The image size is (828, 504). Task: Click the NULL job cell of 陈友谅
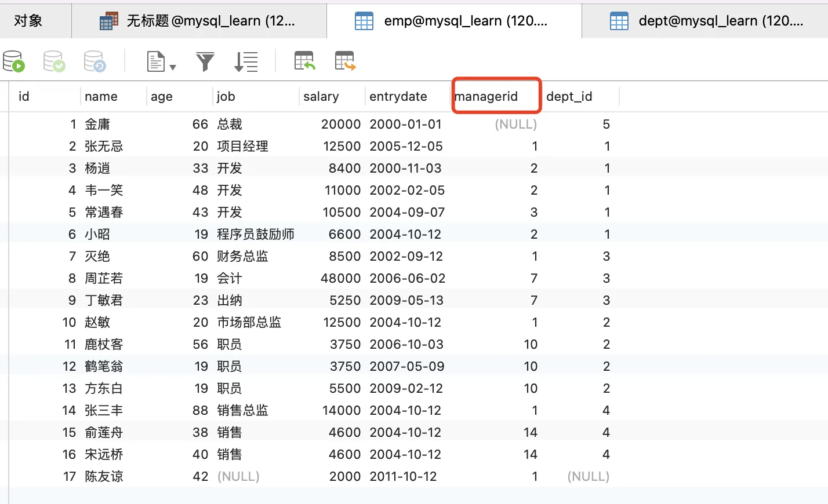click(238, 476)
